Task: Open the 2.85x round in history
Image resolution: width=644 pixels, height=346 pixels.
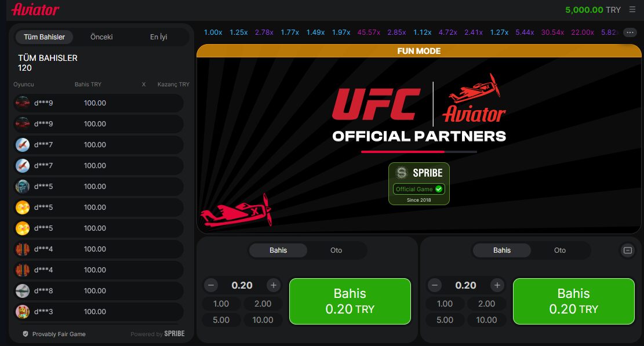Action: click(x=396, y=32)
